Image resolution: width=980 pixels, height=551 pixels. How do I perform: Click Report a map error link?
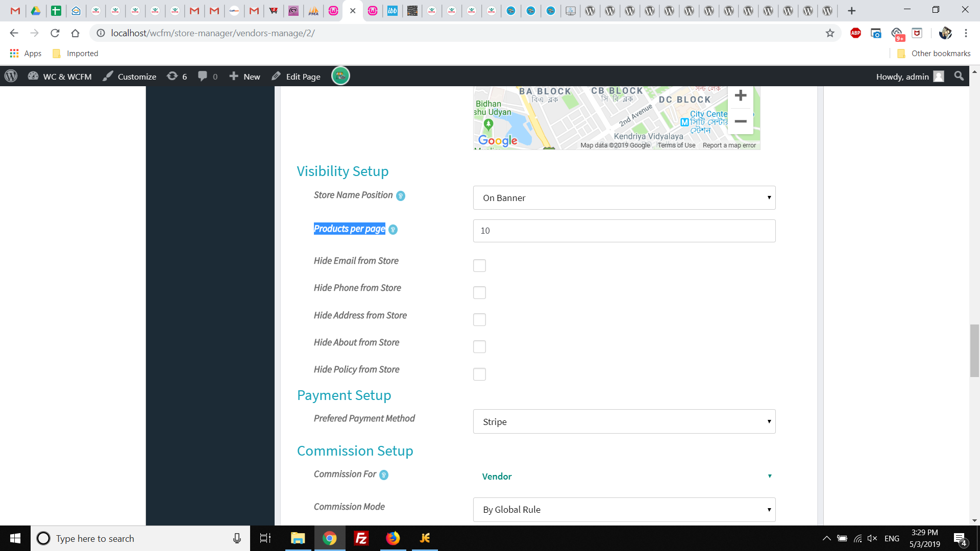(x=729, y=145)
